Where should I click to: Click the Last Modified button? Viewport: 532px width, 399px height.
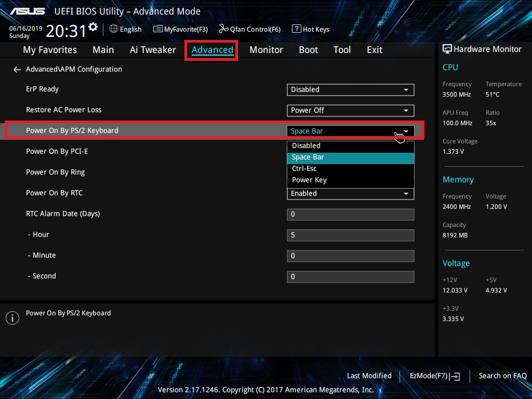point(369,376)
